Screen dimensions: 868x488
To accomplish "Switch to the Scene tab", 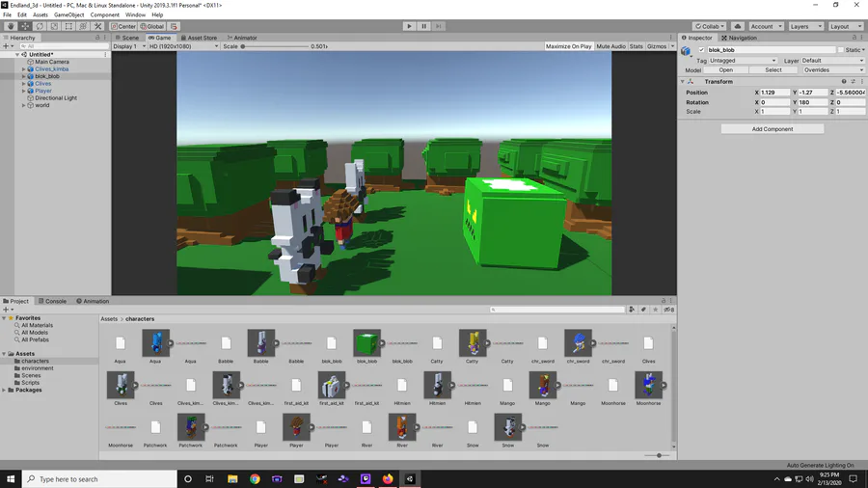I will (x=127, y=38).
